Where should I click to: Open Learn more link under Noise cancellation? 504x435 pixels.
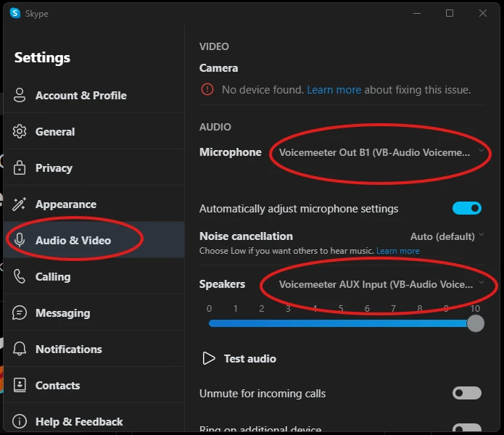[x=397, y=251]
